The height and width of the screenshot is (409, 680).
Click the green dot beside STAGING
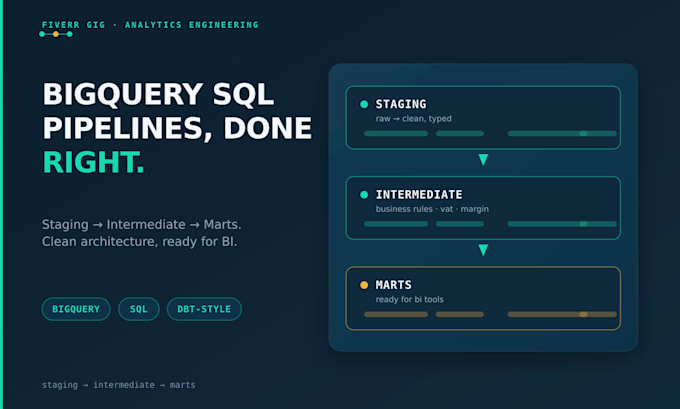pos(364,104)
